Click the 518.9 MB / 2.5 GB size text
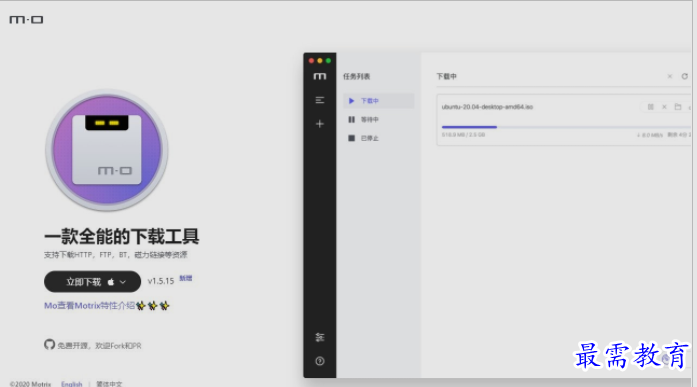Screen dimensions: 697x387 pos(463,135)
